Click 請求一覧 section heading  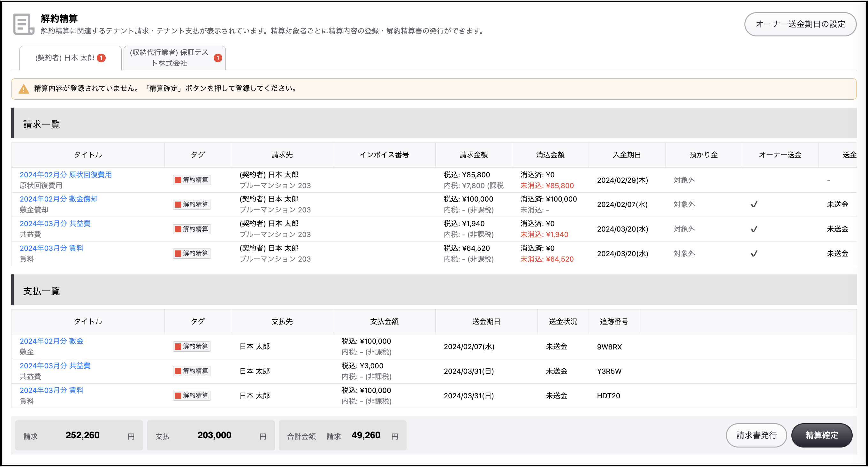point(42,124)
